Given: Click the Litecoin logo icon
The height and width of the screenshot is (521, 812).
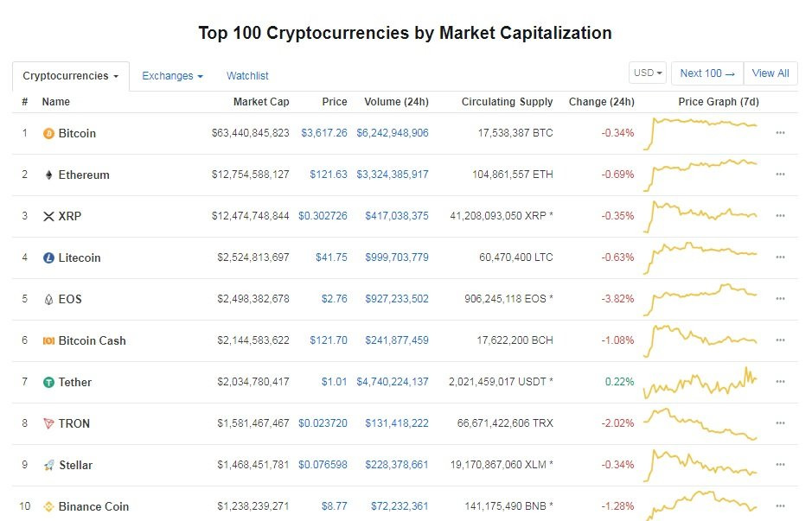Looking at the screenshot, I should pos(48,258).
